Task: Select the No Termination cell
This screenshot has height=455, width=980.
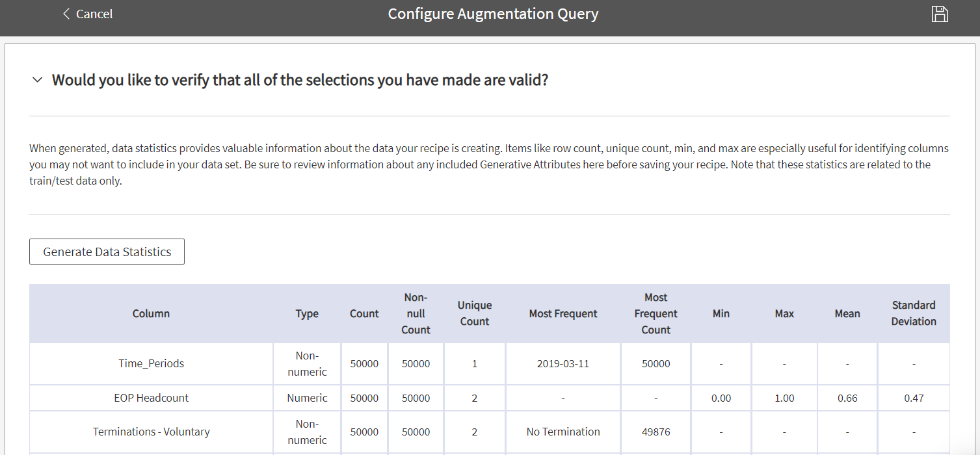Action: (x=563, y=432)
